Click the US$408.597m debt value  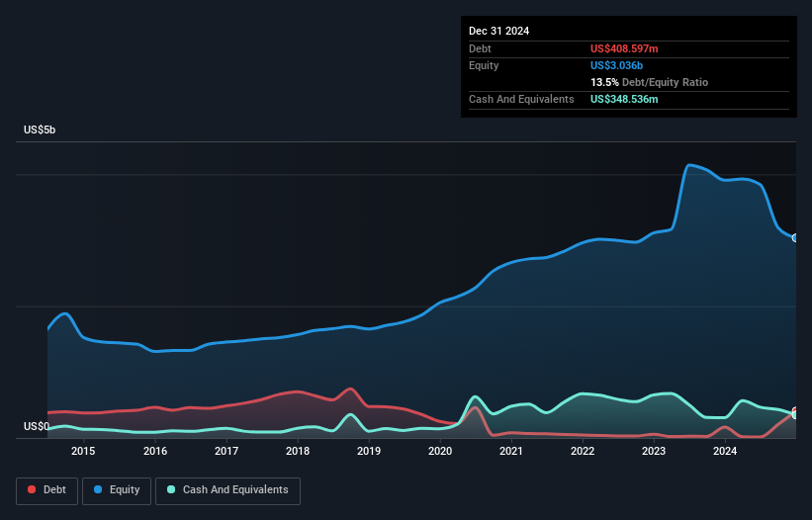[x=624, y=48]
